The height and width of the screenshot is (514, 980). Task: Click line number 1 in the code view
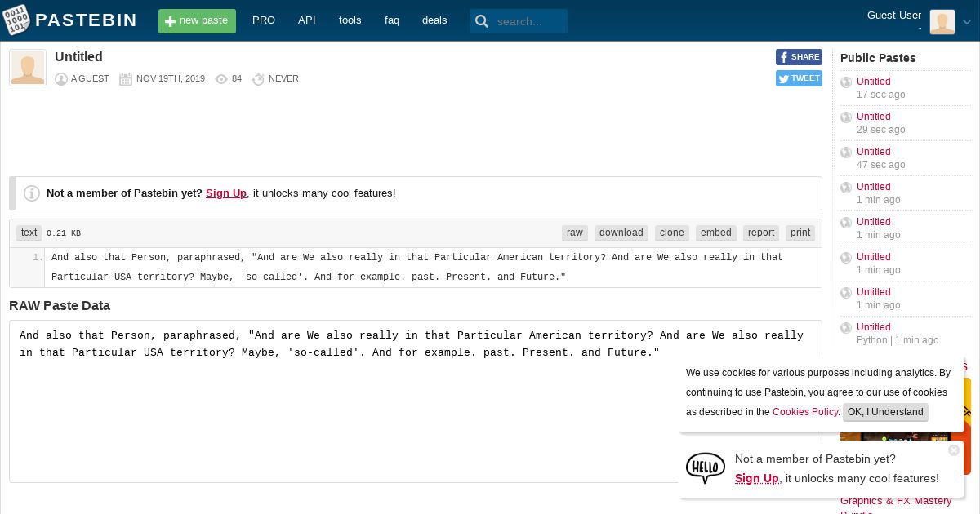[x=37, y=258]
